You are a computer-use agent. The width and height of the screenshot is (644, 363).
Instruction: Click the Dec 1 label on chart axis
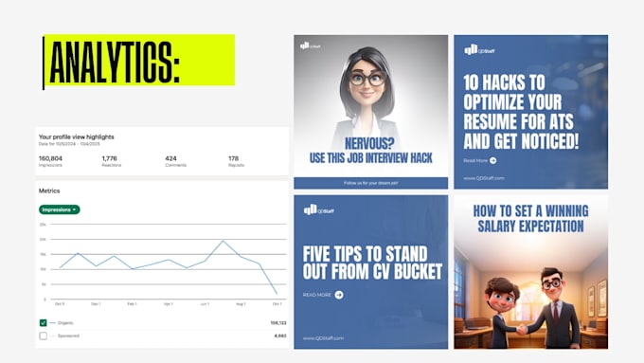coord(96,304)
